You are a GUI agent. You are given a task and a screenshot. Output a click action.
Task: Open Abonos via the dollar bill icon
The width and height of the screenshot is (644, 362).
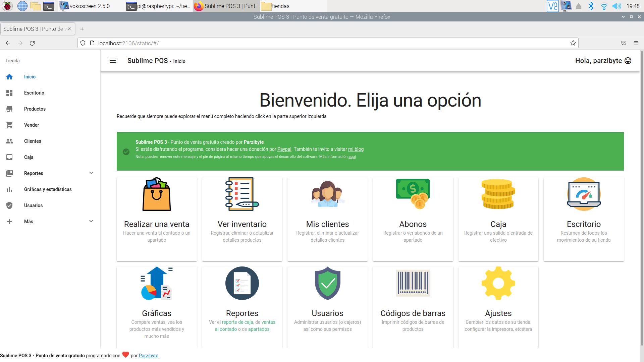(x=413, y=194)
